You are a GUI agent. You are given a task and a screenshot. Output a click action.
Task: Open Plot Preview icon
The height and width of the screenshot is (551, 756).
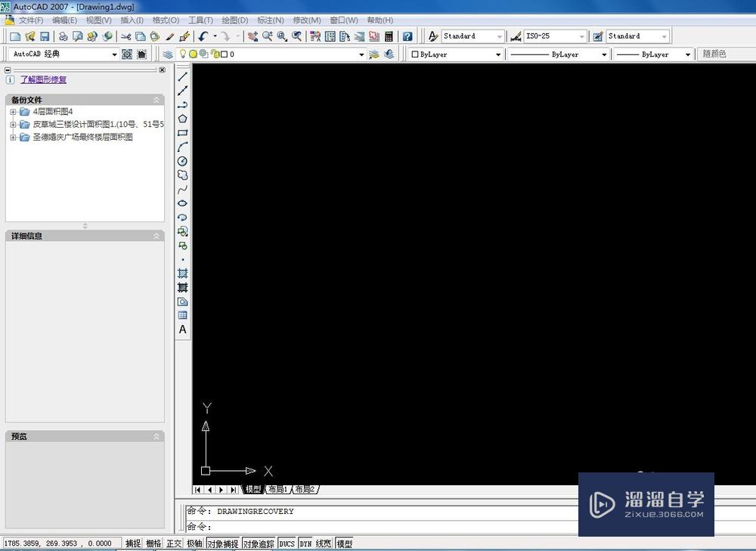77,36
